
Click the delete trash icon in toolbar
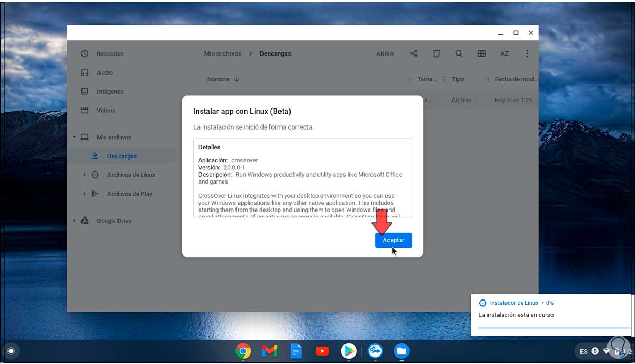437,53
